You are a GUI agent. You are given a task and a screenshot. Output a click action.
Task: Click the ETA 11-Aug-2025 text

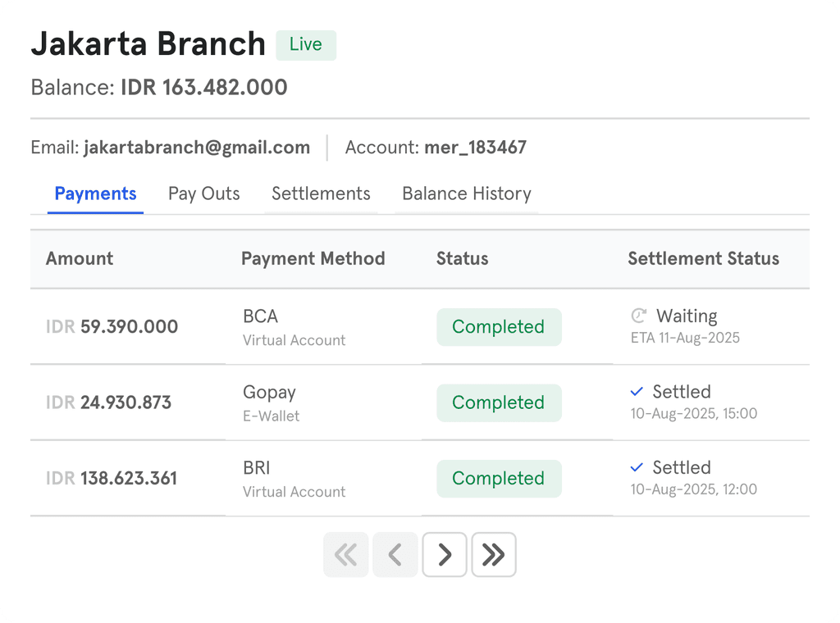point(685,338)
